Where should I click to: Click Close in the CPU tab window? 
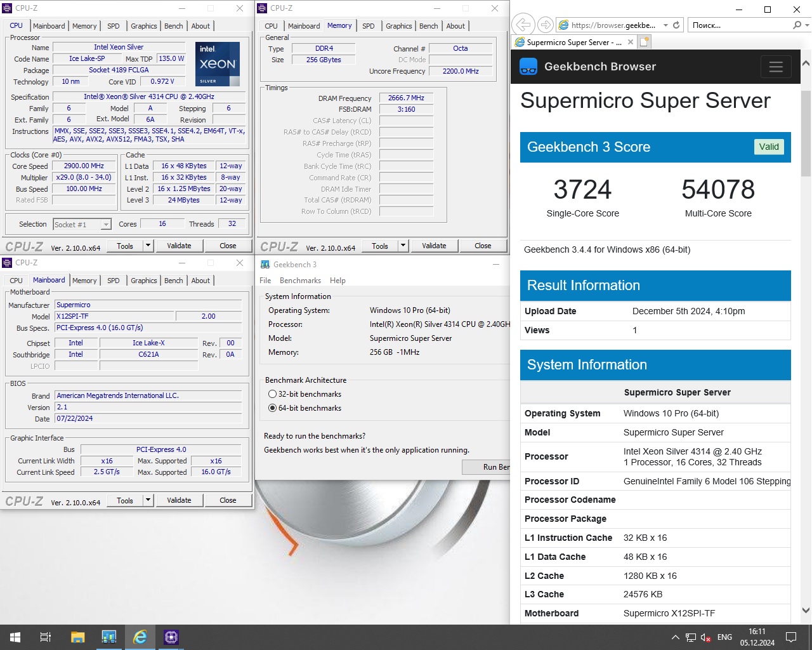[228, 246]
